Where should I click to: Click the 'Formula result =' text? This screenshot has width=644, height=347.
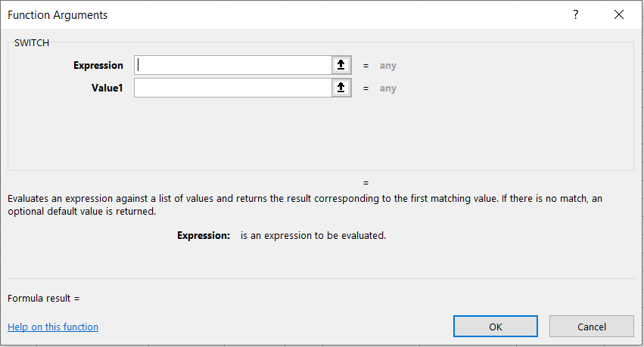[x=44, y=299]
